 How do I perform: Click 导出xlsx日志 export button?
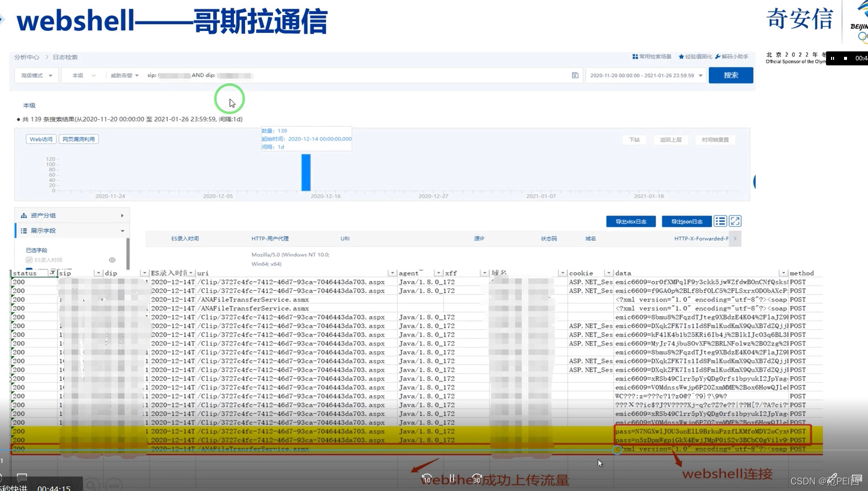(631, 222)
